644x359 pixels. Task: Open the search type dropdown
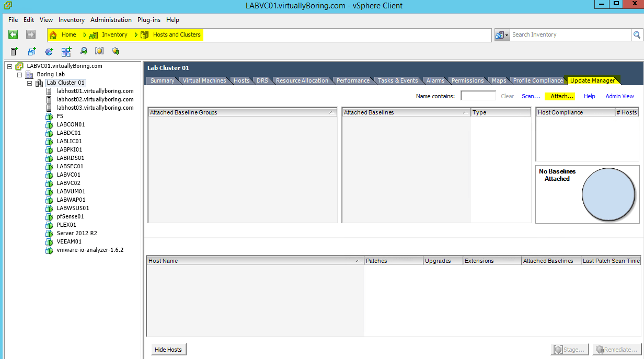tap(502, 34)
